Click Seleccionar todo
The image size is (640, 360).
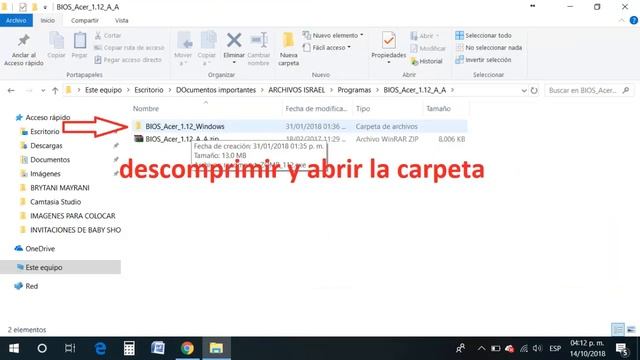click(x=483, y=36)
